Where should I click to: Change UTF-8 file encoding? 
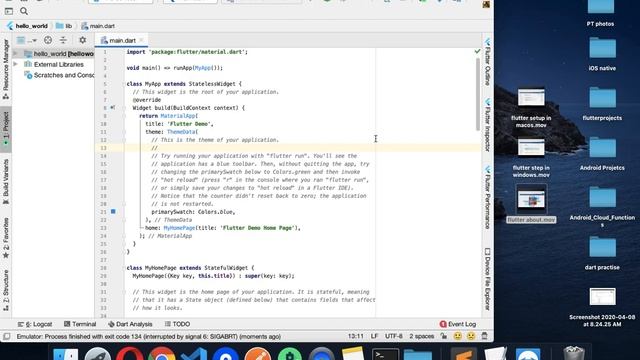394,336
